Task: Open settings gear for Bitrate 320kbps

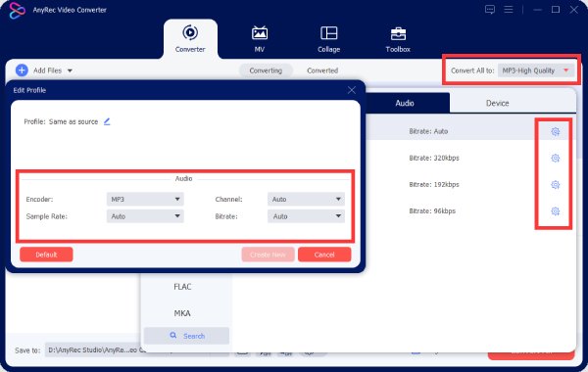Action: coord(556,158)
